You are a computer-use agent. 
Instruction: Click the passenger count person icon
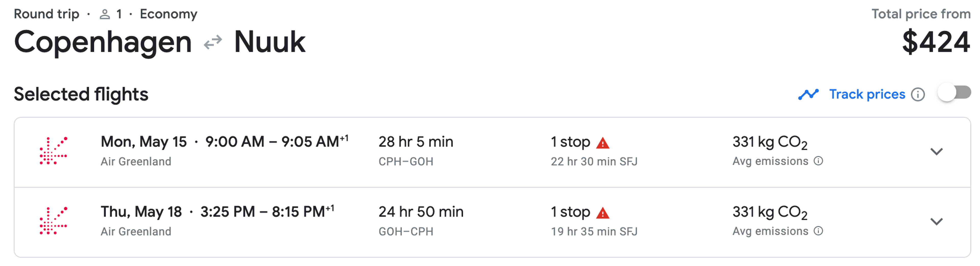pyautogui.click(x=105, y=15)
